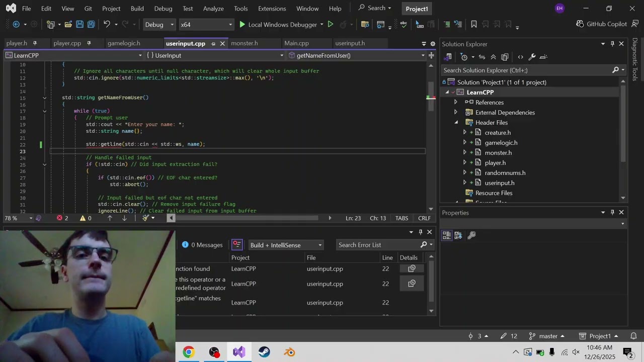Click the Search box in title bar
This screenshot has width=644, height=362.
pyautogui.click(x=375, y=8)
